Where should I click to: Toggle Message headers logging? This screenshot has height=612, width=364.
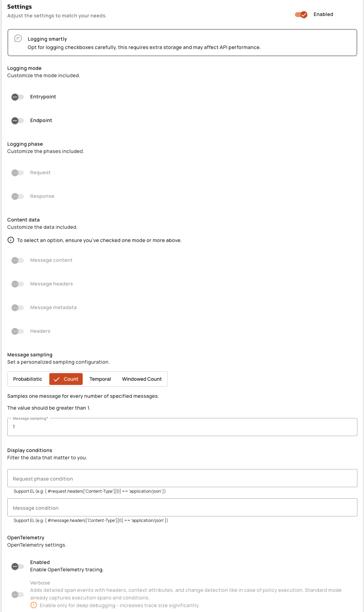pos(17,284)
